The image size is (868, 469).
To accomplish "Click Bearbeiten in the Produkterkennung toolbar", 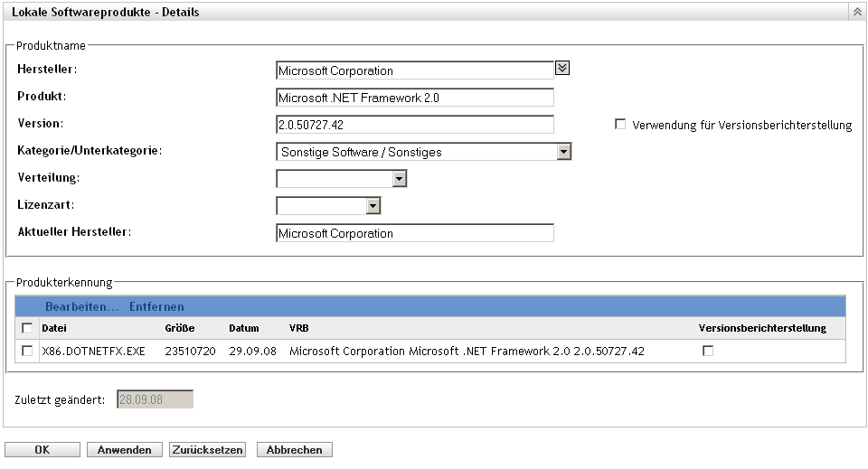I will coord(81,306).
